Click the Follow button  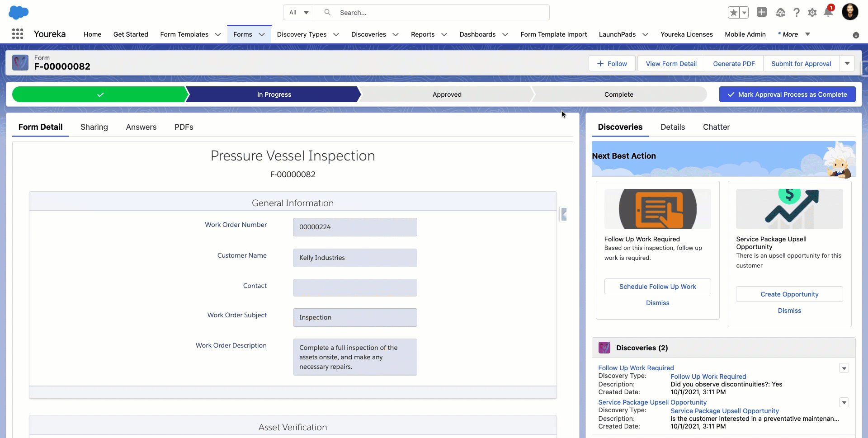(612, 64)
